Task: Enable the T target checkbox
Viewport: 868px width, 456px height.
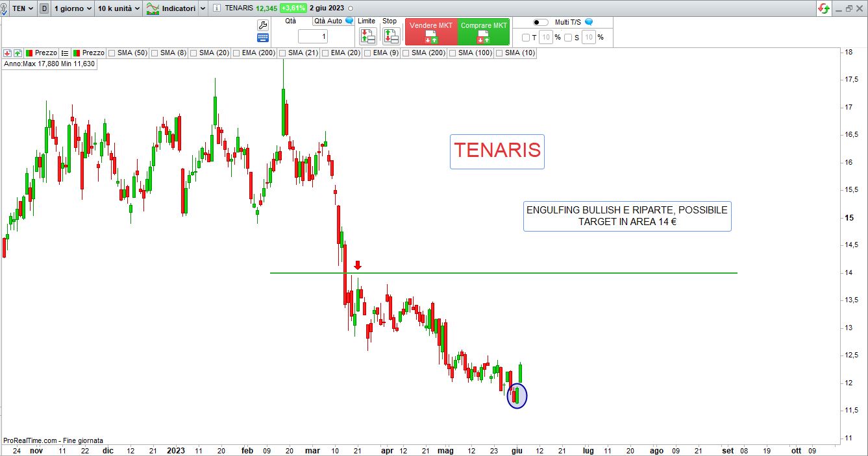Action: (x=526, y=38)
